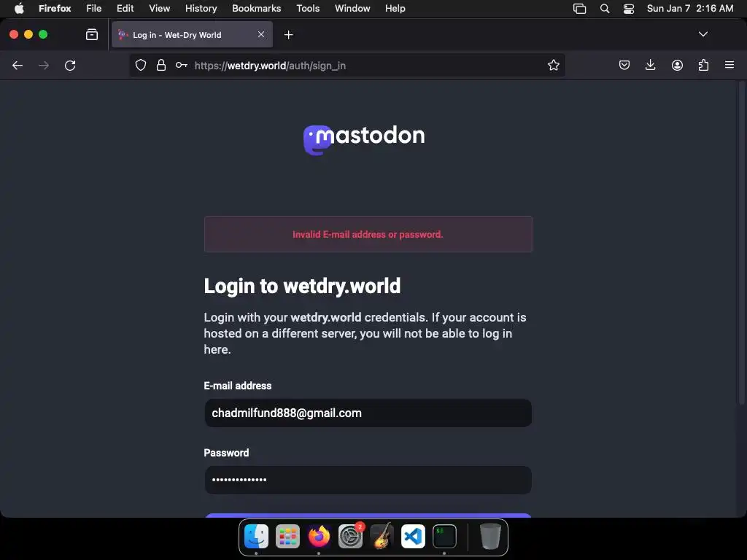This screenshot has width=747, height=560.
Task: Open the History menu
Action: point(201,9)
